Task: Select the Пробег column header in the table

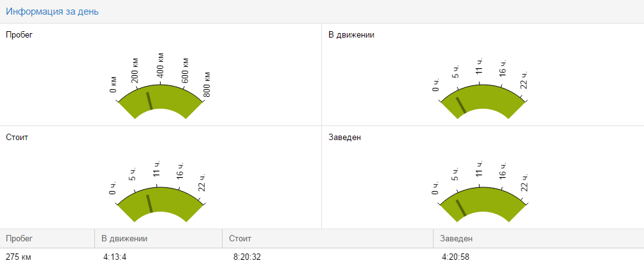Action: click(x=19, y=238)
